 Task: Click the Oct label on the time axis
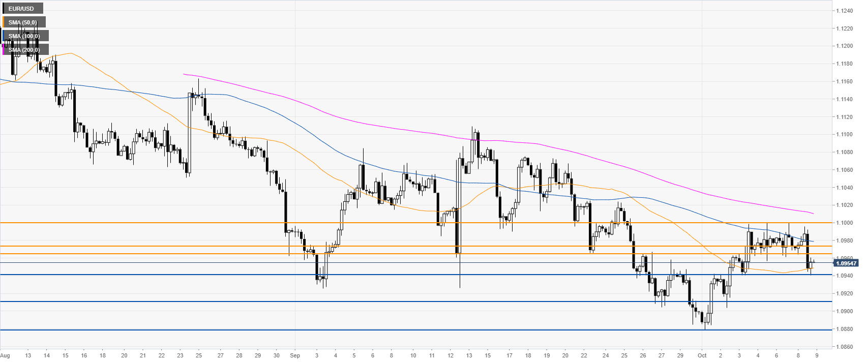point(702,355)
